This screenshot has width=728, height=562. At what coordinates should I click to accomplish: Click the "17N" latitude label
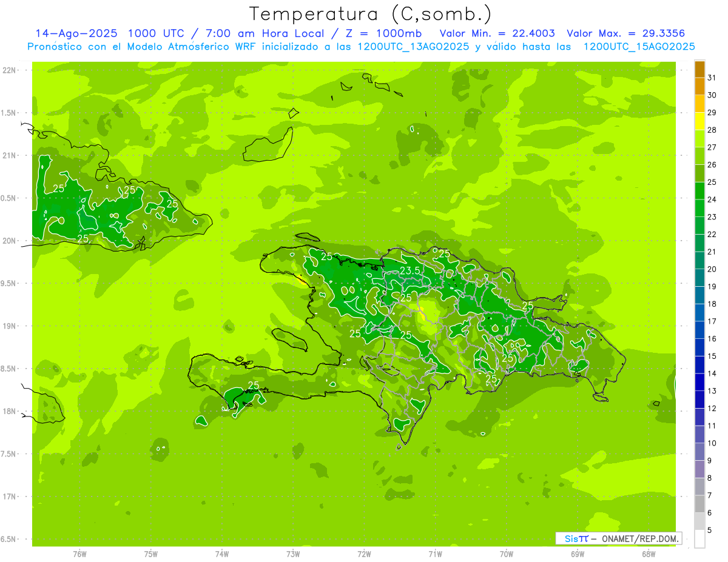click(8, 497)
